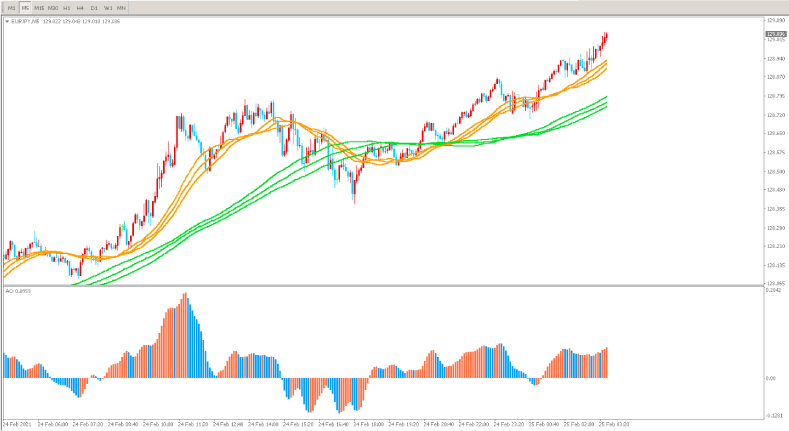789x431 pixels.
Task: Switch to the M1 timeframe
Action: click(x=10, y=7)
